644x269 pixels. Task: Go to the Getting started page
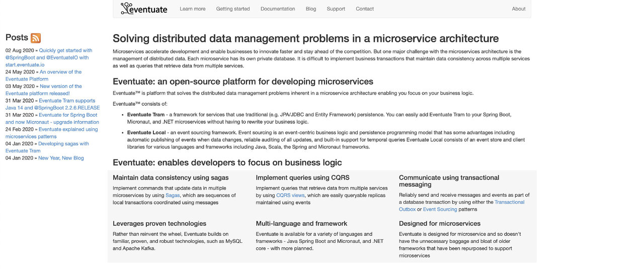(233, 9)
